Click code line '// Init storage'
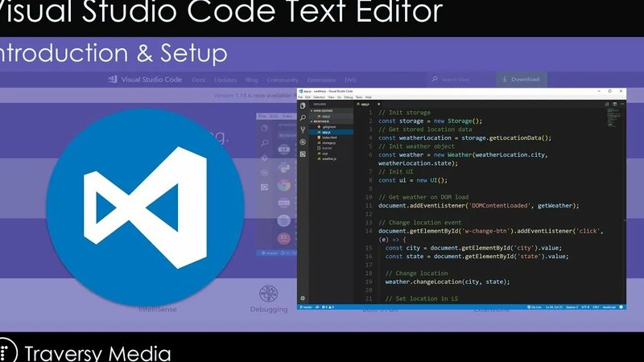Viewport: 644px width, 362px height. [x=405, y=112]
